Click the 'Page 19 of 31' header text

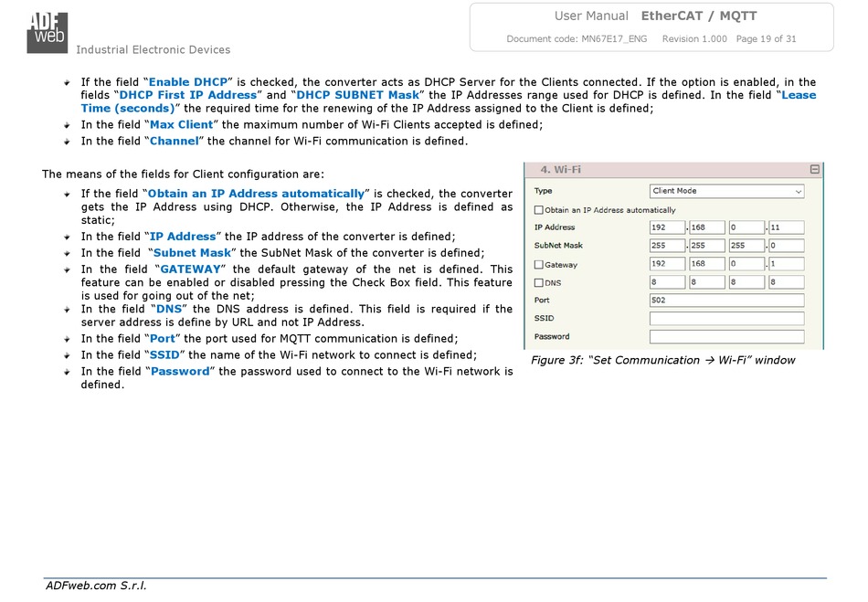click(767, 38)
